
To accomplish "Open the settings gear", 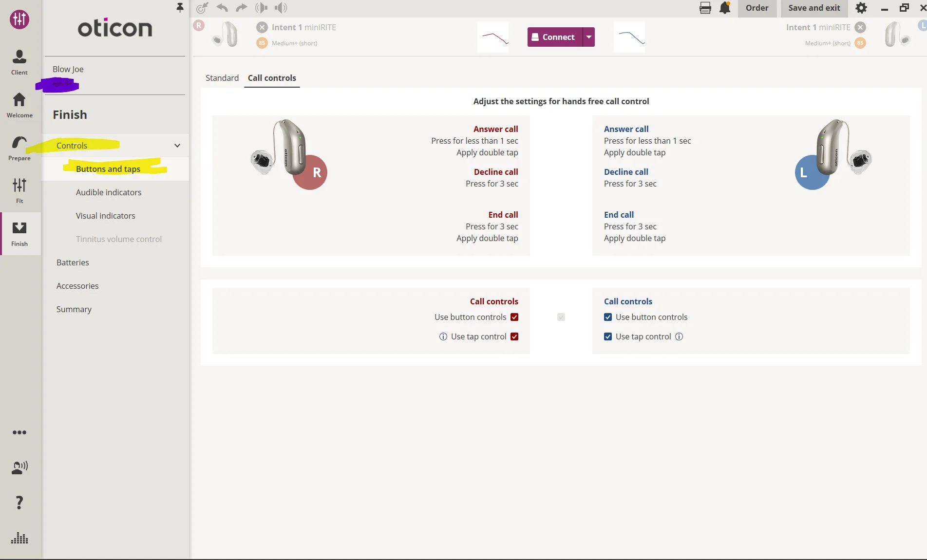I will tap(861, 8).
